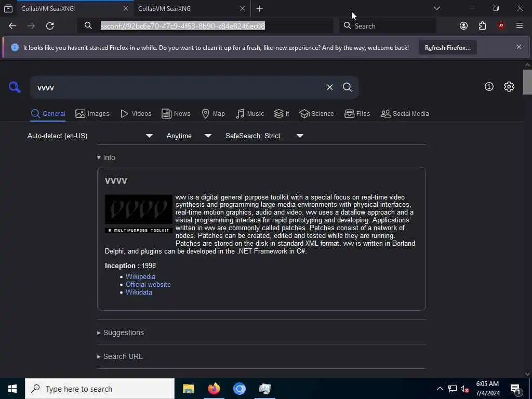The image size is (532, 399).
Task: Click Refresh Firefox button
Action: 447,48
